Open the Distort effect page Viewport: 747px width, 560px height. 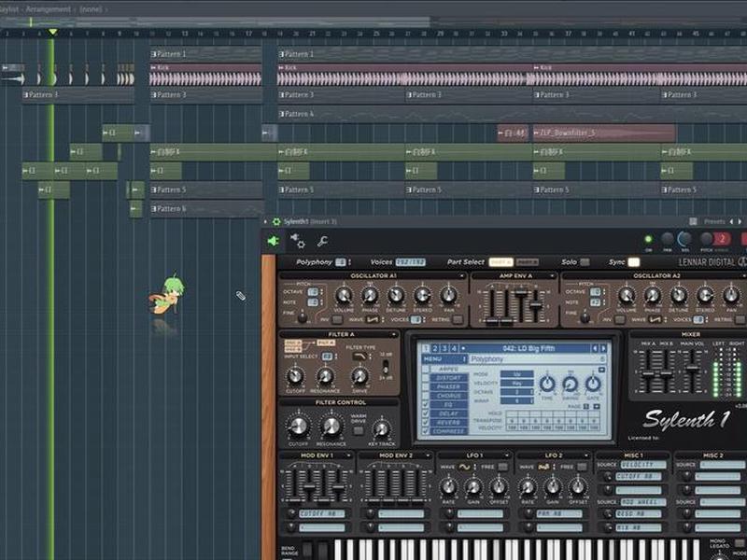pyautogui.click(x=449, y=378)
